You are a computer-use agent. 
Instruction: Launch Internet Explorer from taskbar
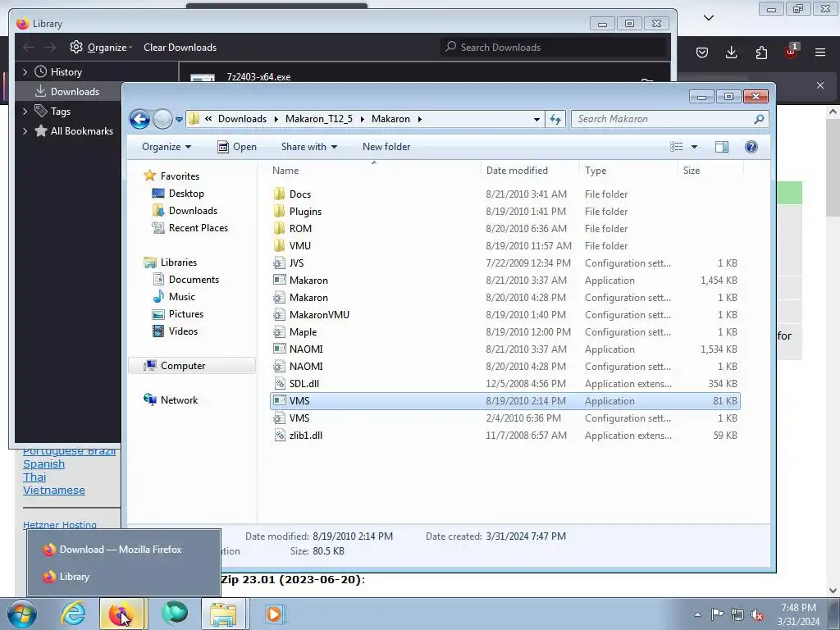pos(73,614)
